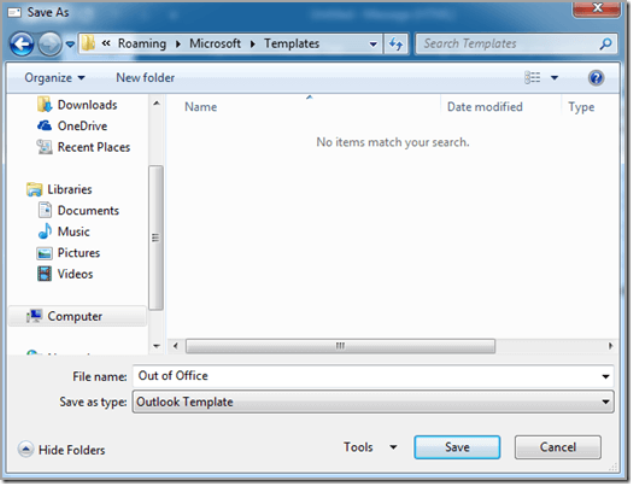Open the Tools dropdown menu
The image size is (631, 484).
coord(370,447)
